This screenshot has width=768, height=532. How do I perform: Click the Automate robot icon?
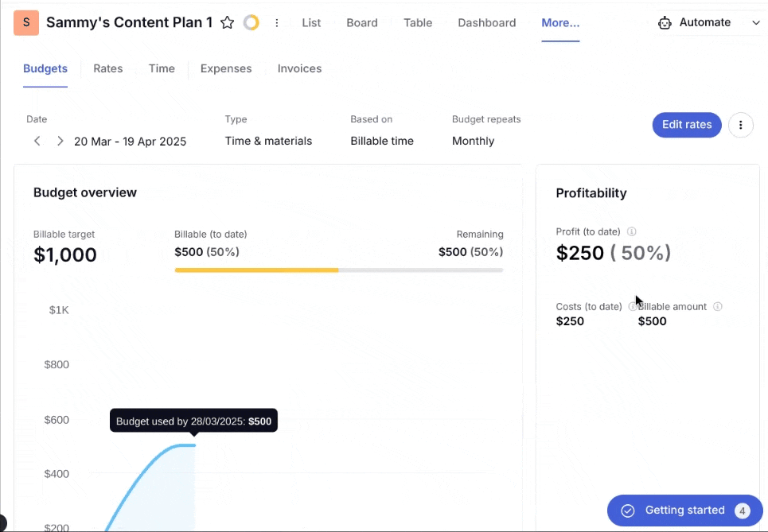coord(665,22)
